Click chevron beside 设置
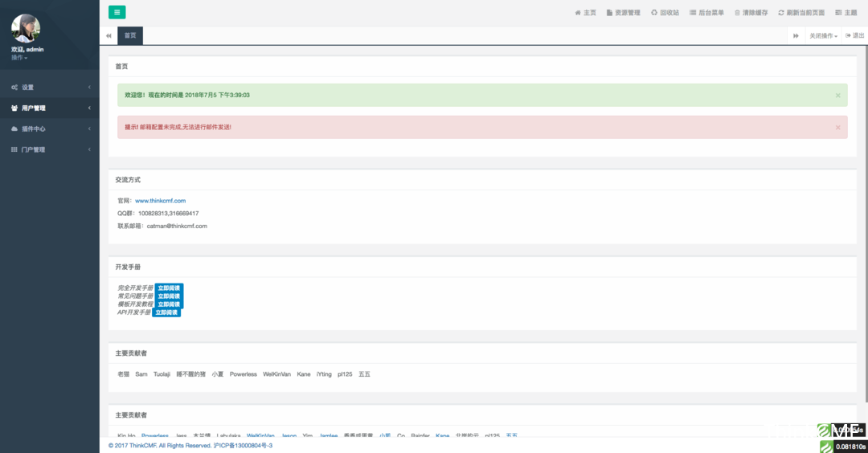Image resolution: width=868 pixels, height=453 pixels. (89, 88)
